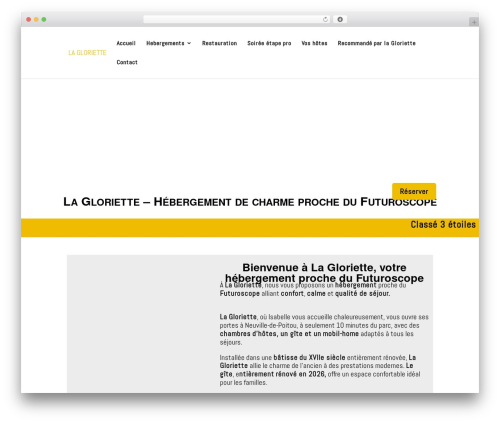Click the green maximize window dot
The width and height of the screenshot is (500, 423).
tap(44, 20)
